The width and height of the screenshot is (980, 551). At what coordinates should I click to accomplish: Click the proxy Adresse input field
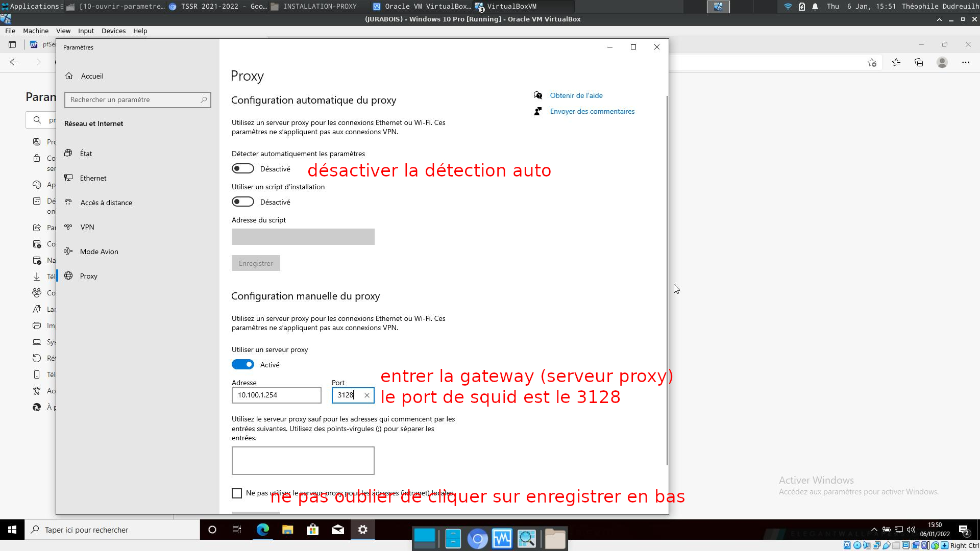276,395
